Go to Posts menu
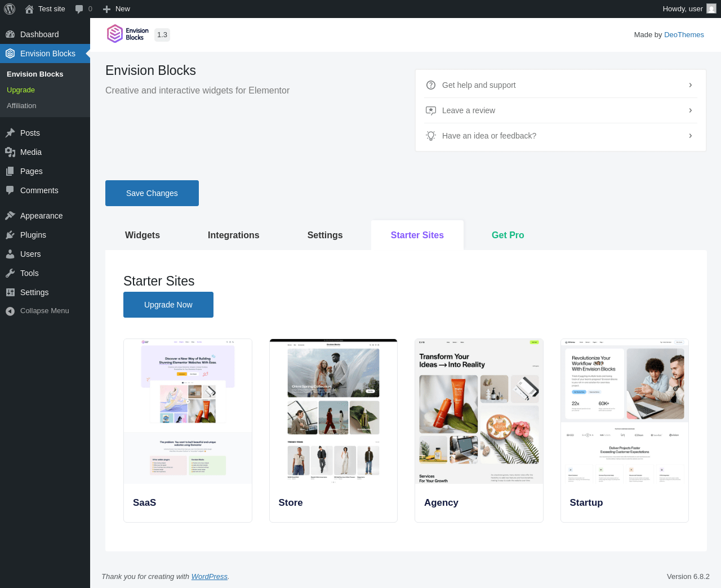The image size is (721, 588). 45,133
